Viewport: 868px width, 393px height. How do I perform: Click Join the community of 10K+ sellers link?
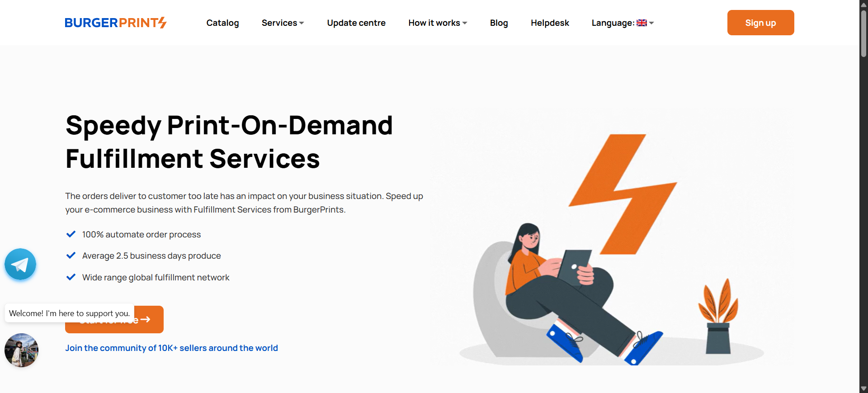171,348
